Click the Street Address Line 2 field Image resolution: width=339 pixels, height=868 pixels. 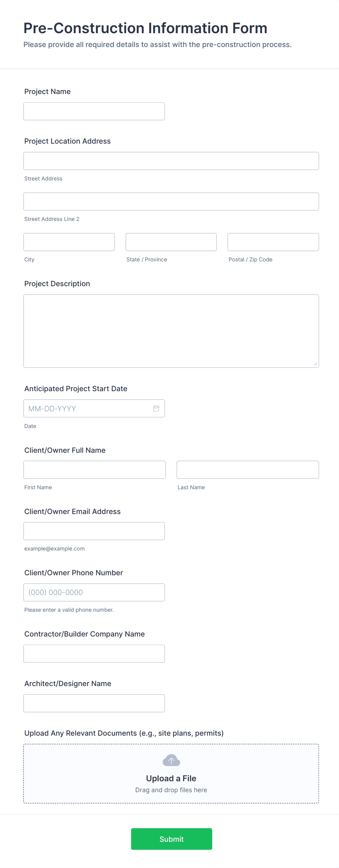(x=171, y=201)
